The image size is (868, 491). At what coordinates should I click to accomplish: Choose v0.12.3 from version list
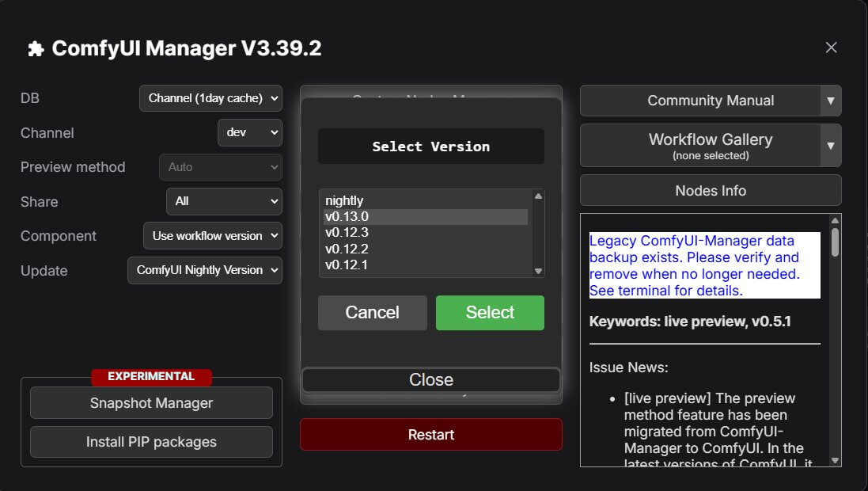[x=347, y=233]
